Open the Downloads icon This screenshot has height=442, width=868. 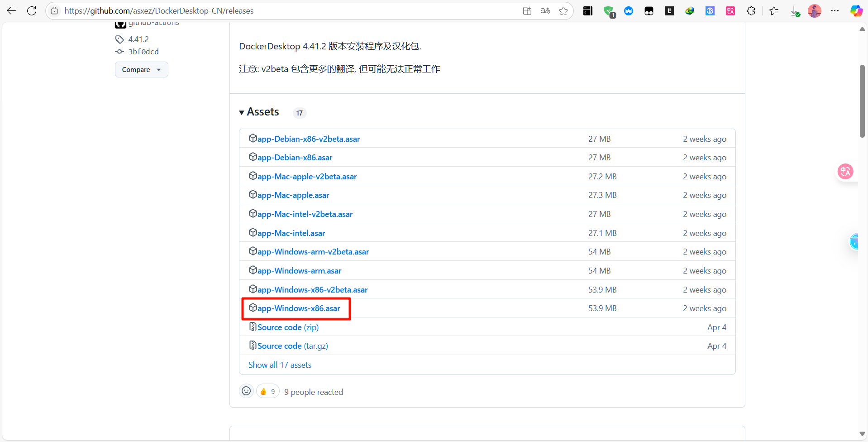pos(795,11)
